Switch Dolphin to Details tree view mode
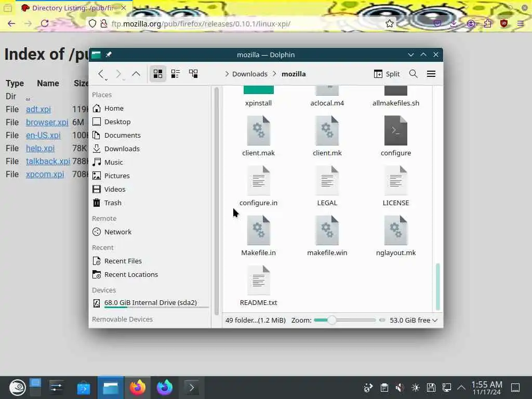 coord(193,74)
